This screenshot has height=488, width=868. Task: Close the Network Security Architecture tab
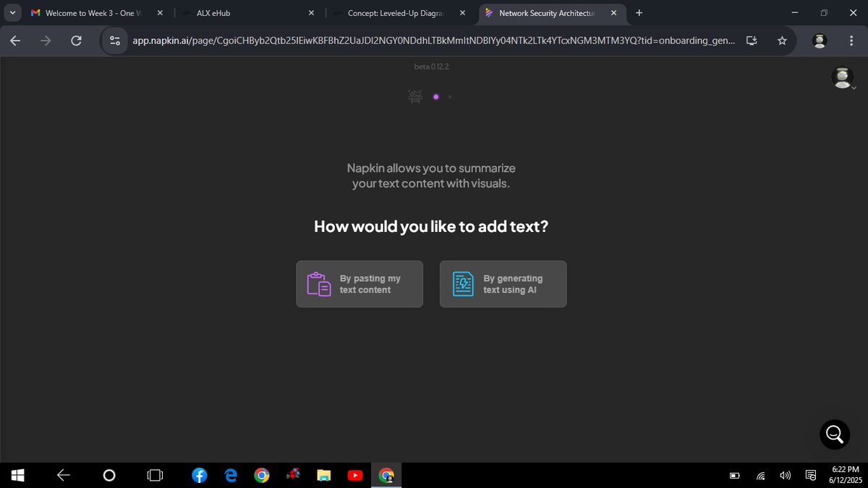coord(614,13)
